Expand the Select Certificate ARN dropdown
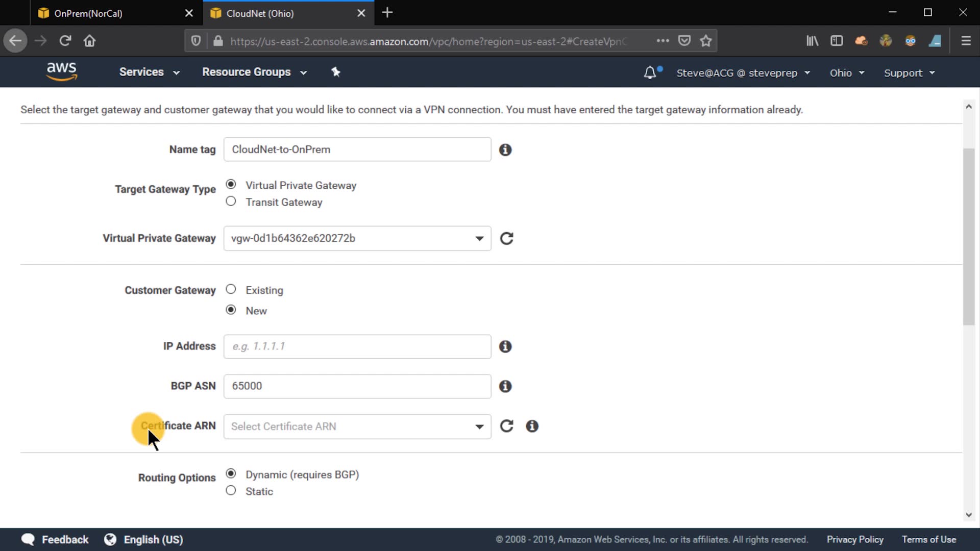980x551 pixels. 357,427
